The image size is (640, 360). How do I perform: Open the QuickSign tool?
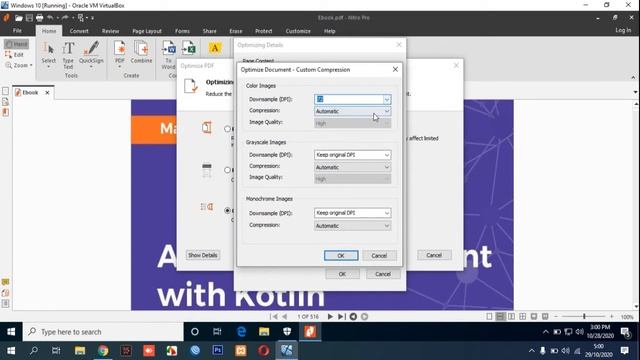[x=91, y=48]
